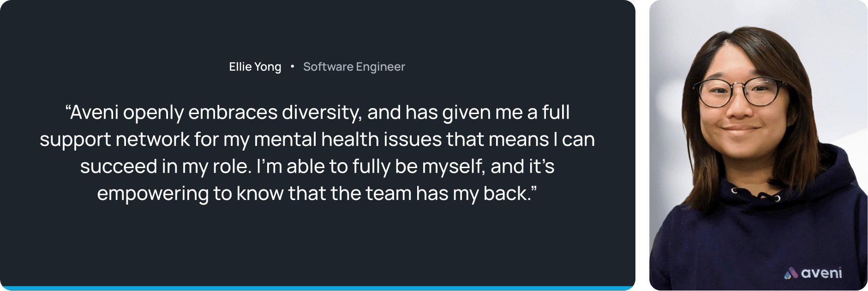868x291 pixels.
Task: Click the blue accent bar under the card
Action: pos(317,289)
